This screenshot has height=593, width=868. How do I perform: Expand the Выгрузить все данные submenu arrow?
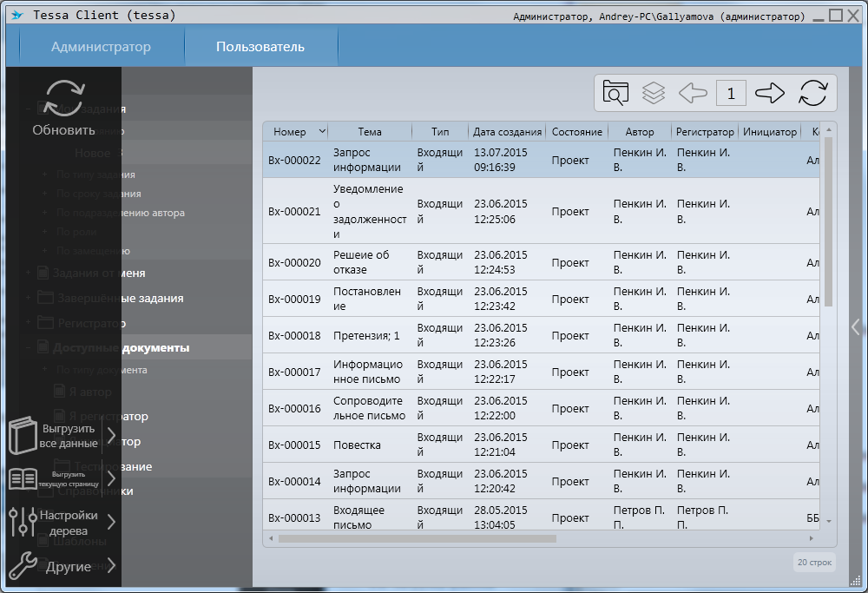(111, 435)
